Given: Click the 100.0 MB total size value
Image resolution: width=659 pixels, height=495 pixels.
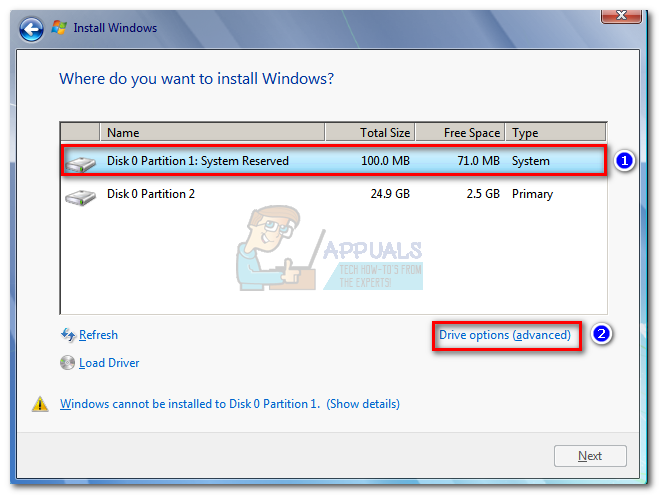Looking at the screenshot, I should 385,161.
